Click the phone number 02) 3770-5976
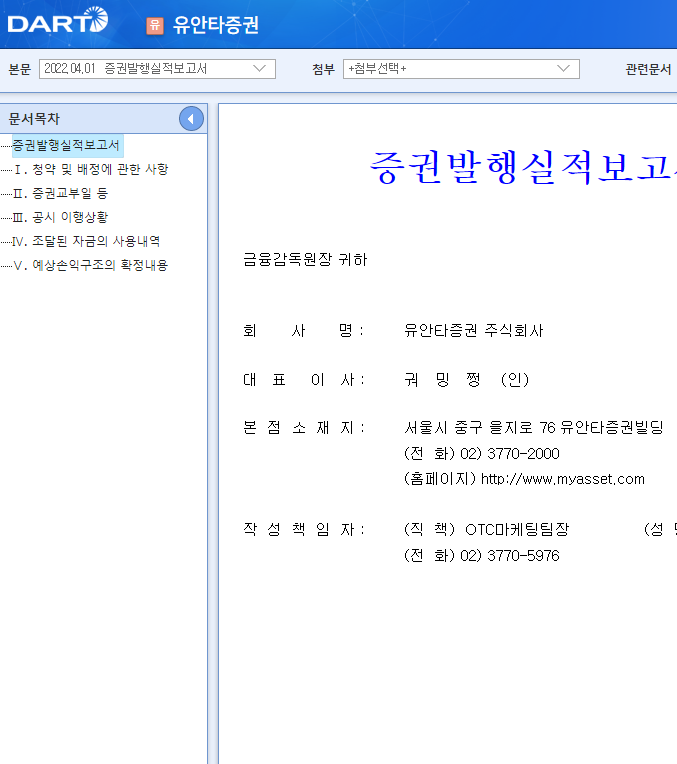This screenshot has width=677, height=764. [510, 555]
